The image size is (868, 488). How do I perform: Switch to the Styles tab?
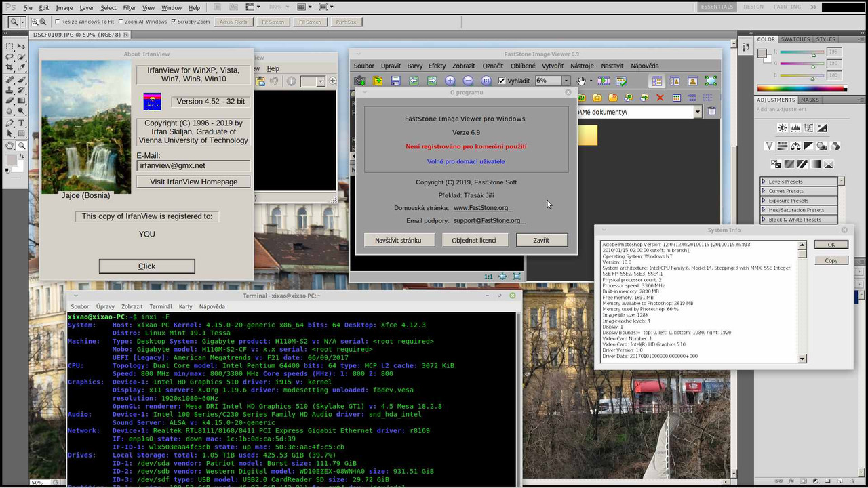[826, 39]
